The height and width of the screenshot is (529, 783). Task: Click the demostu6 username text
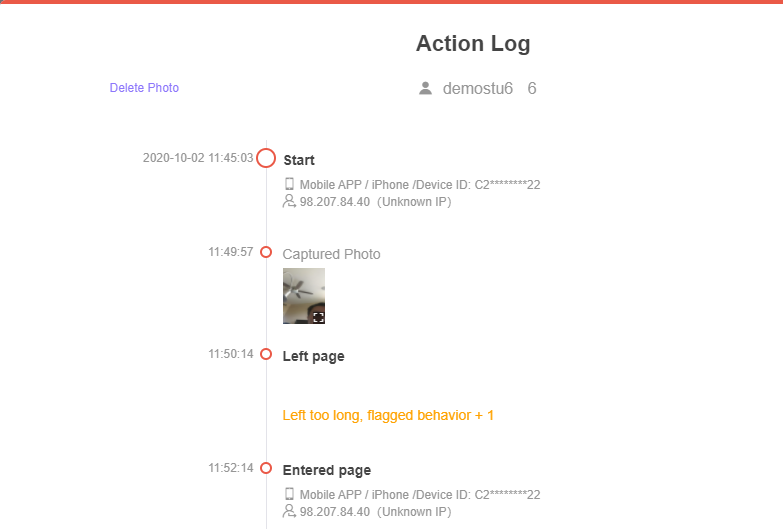pyautogui.click(x=477, y=88)
